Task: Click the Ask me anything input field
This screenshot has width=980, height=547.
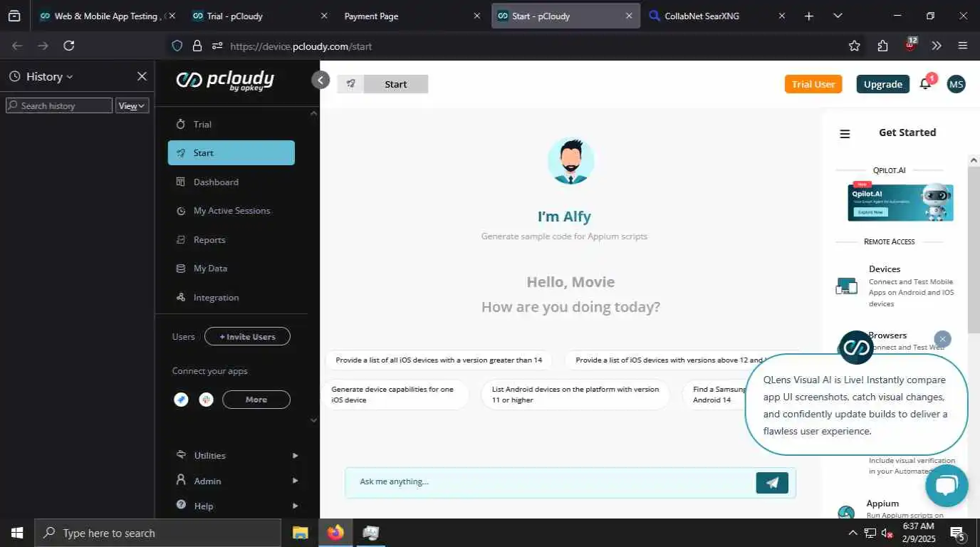Action: 548,482
